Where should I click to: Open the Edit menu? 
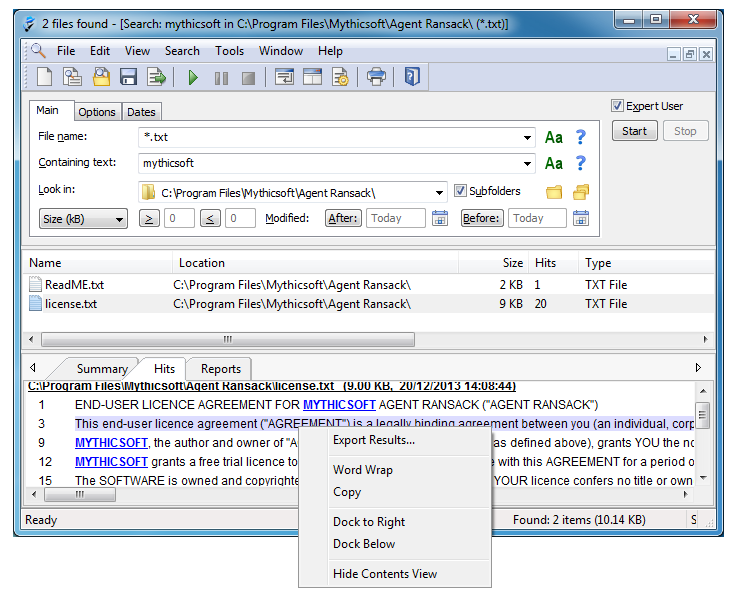point(100,51)
